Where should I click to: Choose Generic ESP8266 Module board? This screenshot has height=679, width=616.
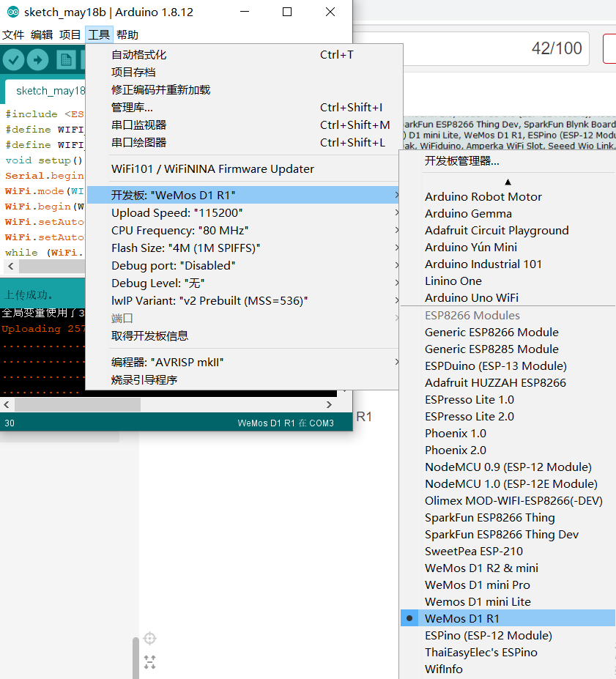(508, 332)
